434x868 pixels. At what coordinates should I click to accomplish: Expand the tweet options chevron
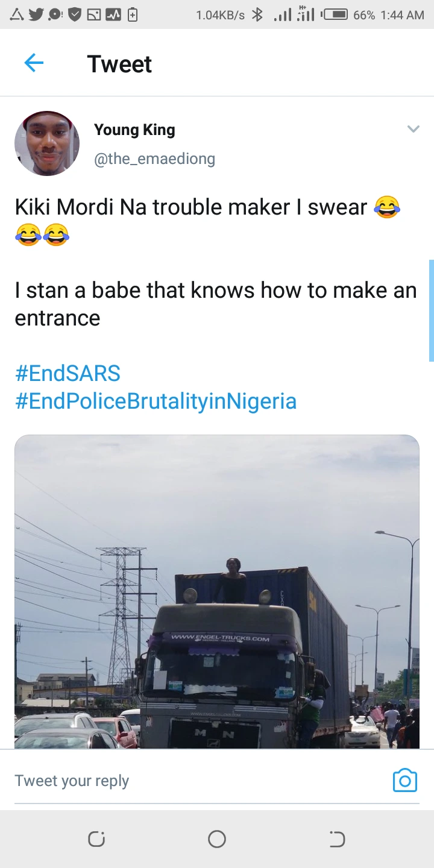click(x=413, y=129)
